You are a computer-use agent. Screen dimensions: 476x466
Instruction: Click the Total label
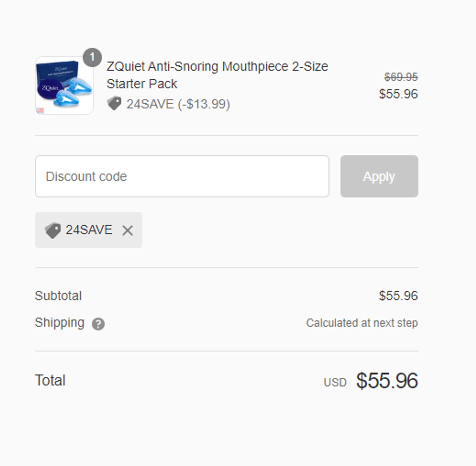(x=50, y=380)
